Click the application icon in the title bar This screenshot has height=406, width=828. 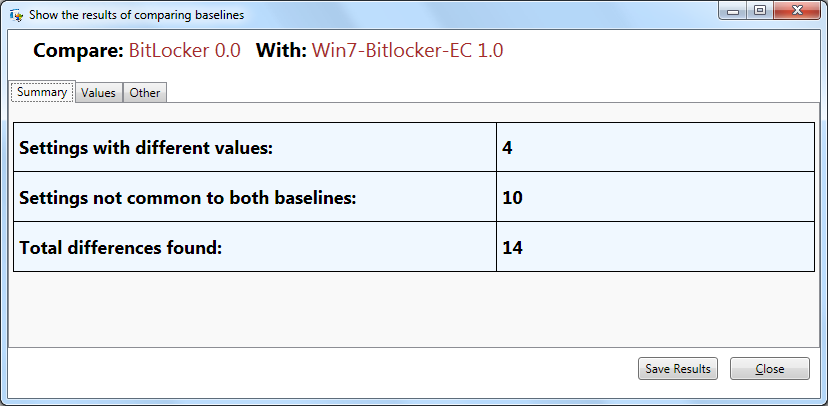pos(16,15)
